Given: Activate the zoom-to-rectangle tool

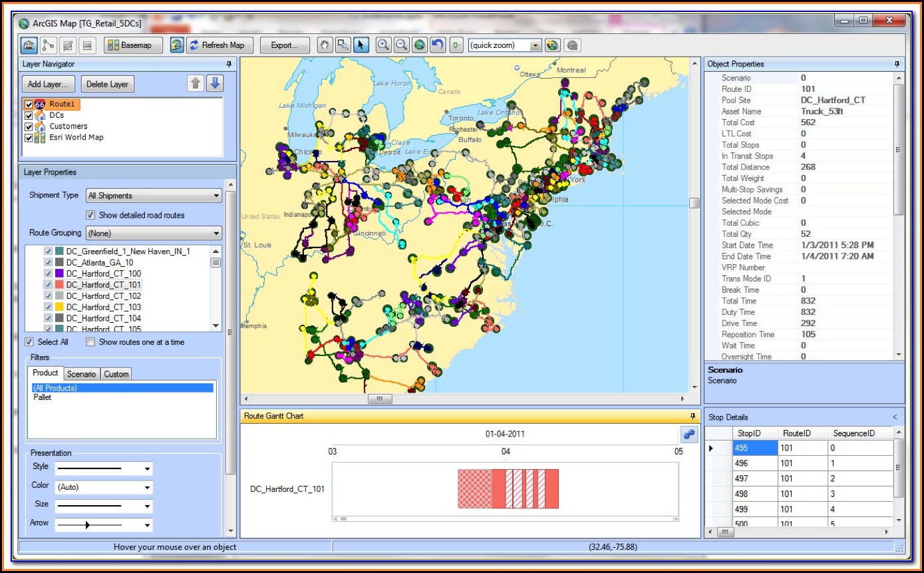Looking at the screenshot, I should click(x=343, y=45).
